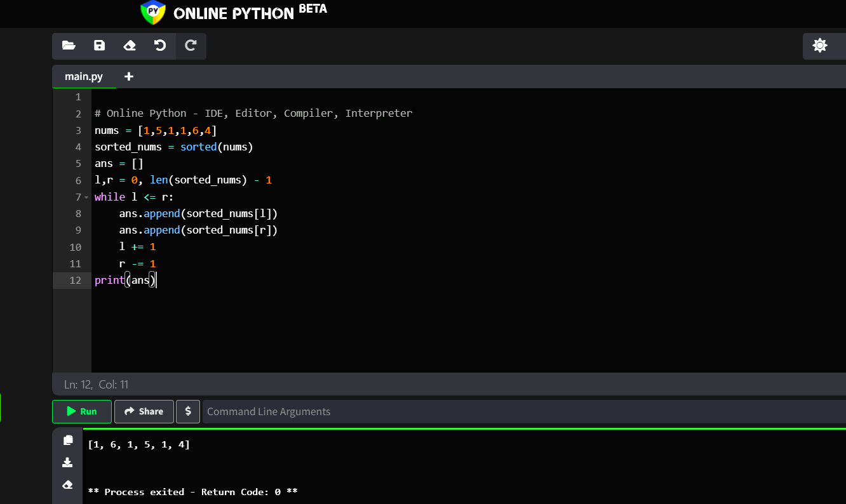
Task: Redo the last edit
Action: pyautogui.click(x=191, y=46)
